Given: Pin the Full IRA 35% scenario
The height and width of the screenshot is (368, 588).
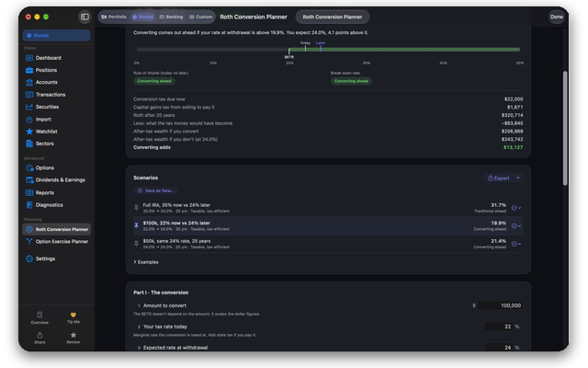Looking at the screenshot, I should coord(137,208).
